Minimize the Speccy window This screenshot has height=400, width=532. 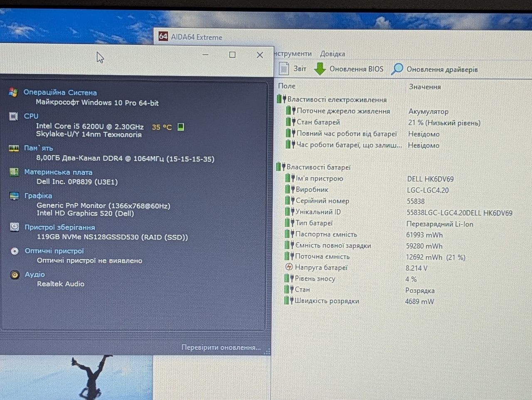pos(205,54)
